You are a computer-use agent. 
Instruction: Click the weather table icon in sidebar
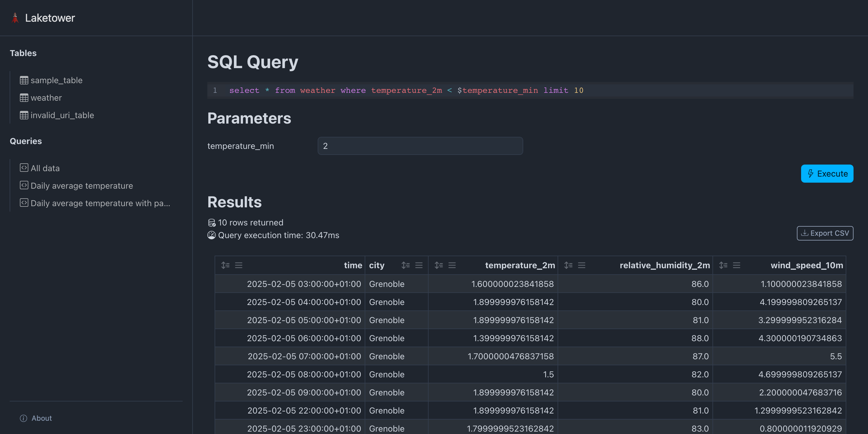coord(24,97)
